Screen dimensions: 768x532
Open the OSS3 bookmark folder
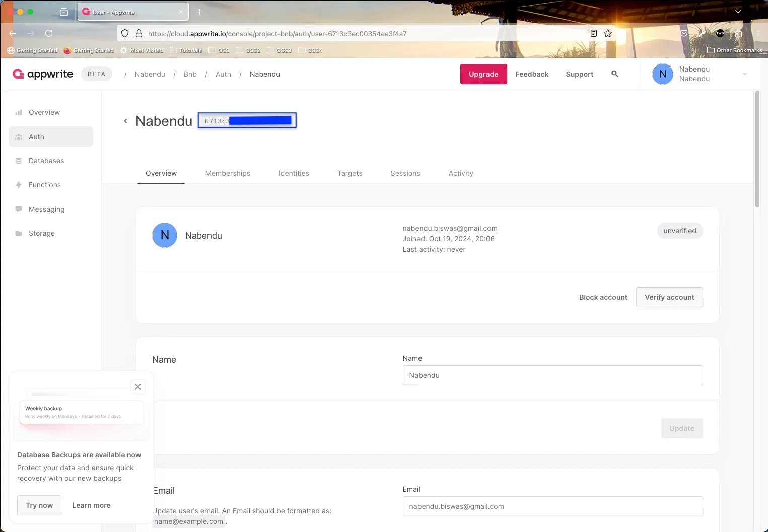(x=280, y=50)
